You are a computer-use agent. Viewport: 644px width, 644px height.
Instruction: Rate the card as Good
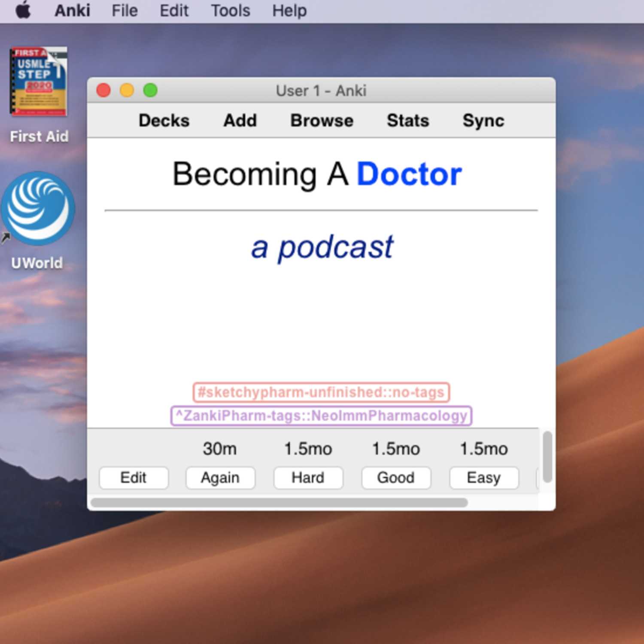(396, 478)
